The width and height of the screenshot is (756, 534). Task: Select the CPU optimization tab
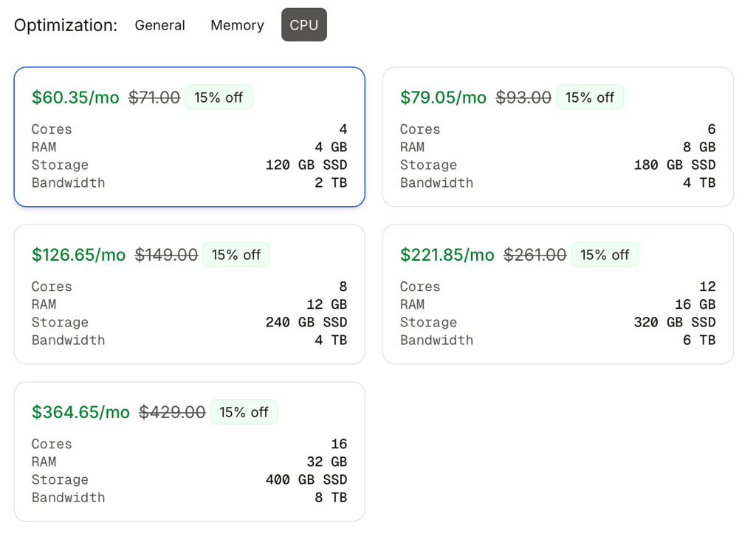303,25
